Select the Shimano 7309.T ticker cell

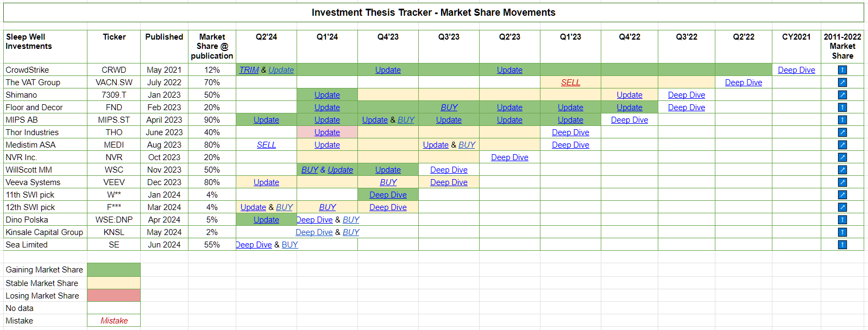114,95
